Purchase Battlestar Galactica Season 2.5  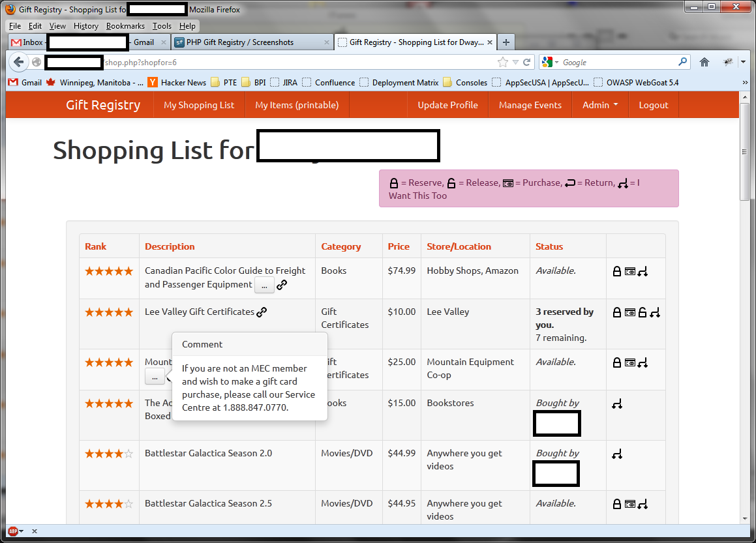click(630, 503)
